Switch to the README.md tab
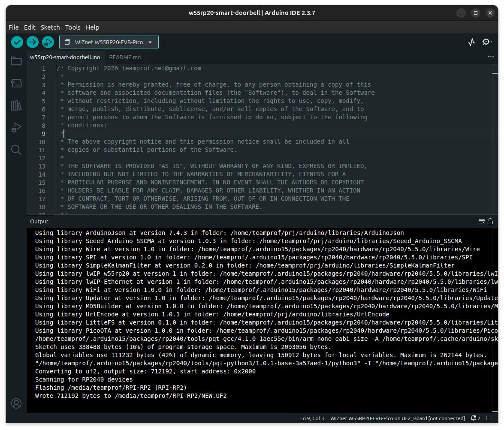Viewport: 504px width, 430px height. pyautogui.click(x=125, y=57)
